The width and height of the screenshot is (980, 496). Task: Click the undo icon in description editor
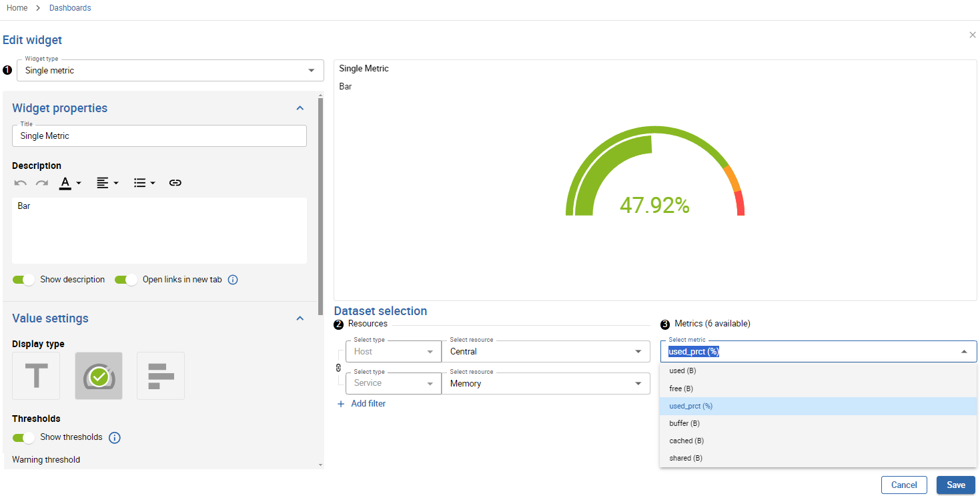21,183
